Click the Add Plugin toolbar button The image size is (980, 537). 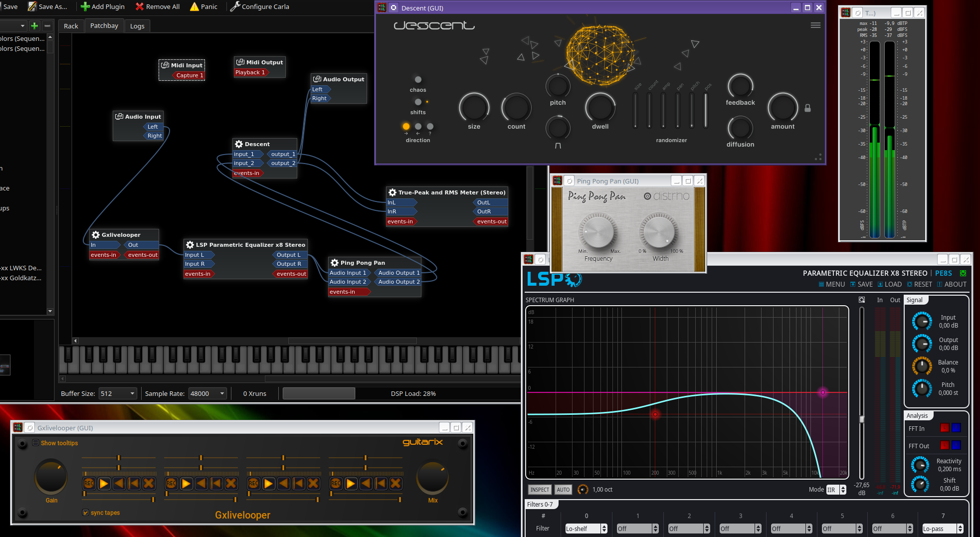(103, 6)
